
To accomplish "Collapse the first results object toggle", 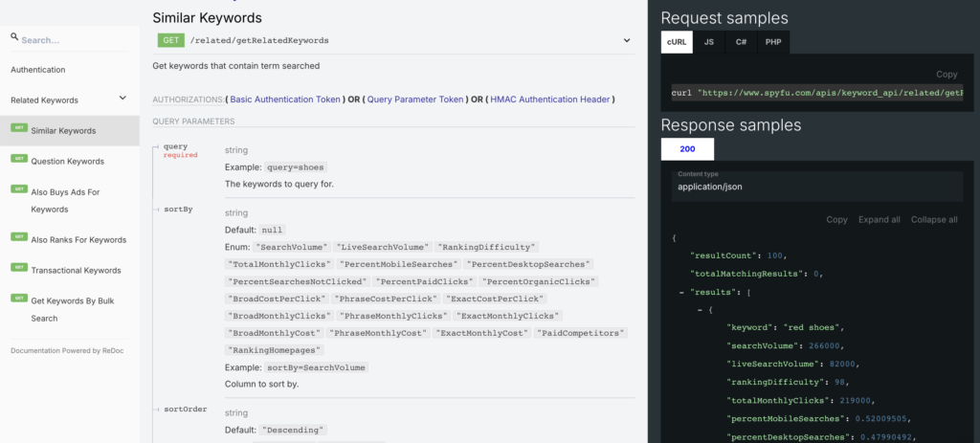I will 700,310.
